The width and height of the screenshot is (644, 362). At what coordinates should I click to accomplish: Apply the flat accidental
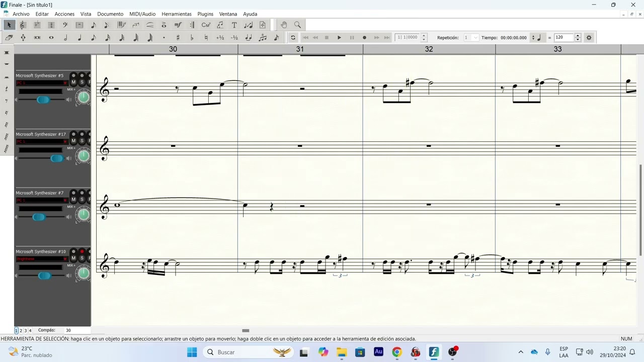coord(192,38)
